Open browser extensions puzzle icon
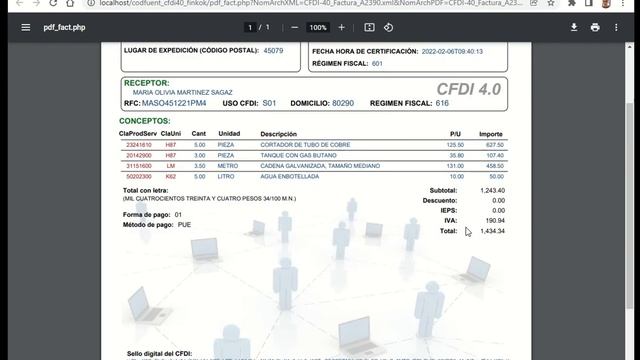Screen dimensions: 640x360 click(572, 3)
